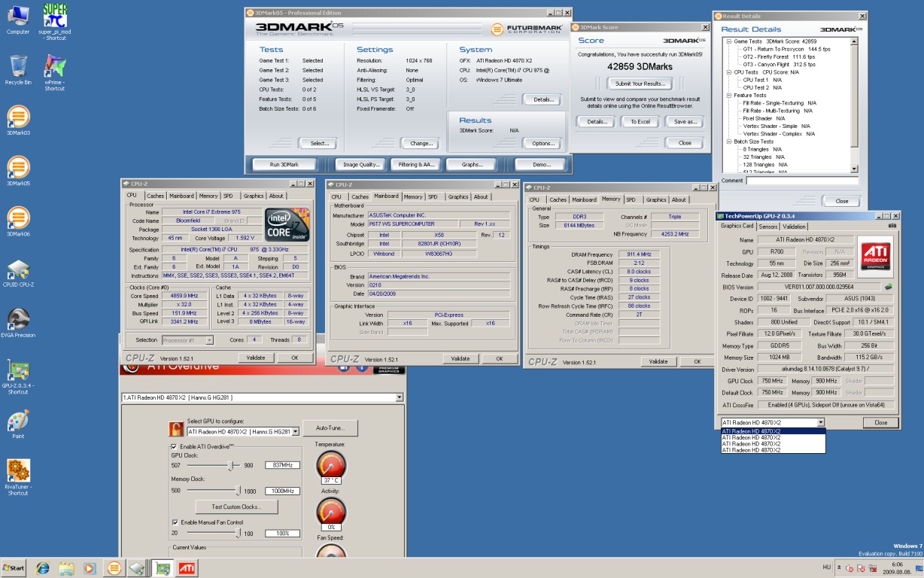Launch the 3DMark05 desktop icon
Viewport: 924px width, 578px height.
(x=18, y=167)
